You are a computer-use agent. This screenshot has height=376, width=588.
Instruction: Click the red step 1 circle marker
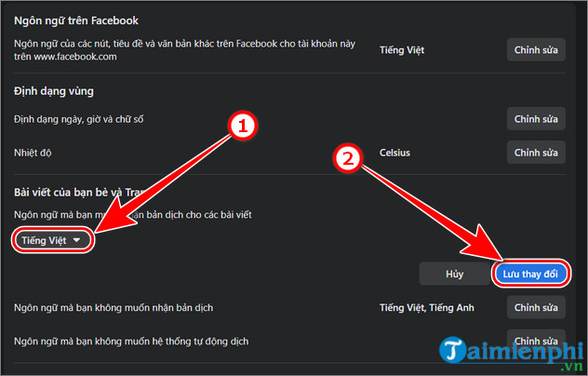(x=242, y=127)
